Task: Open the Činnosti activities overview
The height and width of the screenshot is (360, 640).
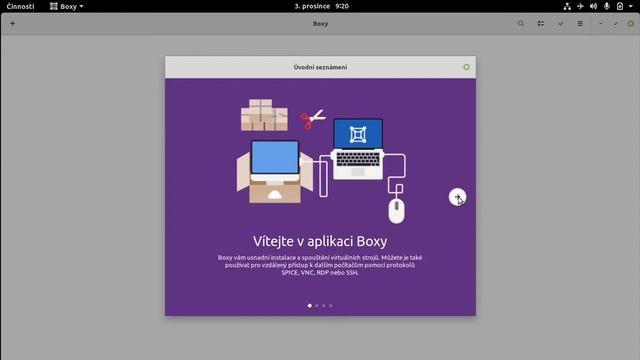Action: pyautogui.click(x=20, y=6)
